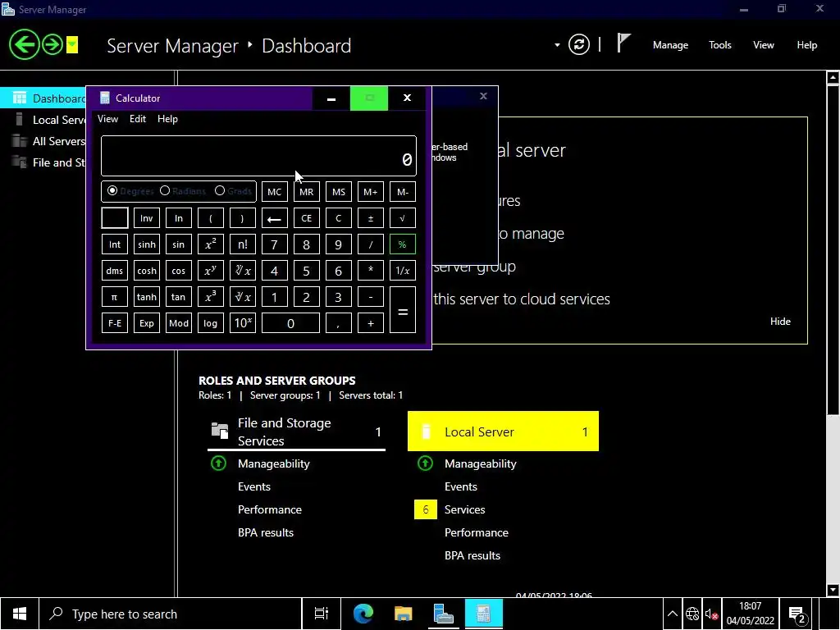Screen dimensions: 840x630
Task: Click the percent key in Calculator
Action: (402, 244)
